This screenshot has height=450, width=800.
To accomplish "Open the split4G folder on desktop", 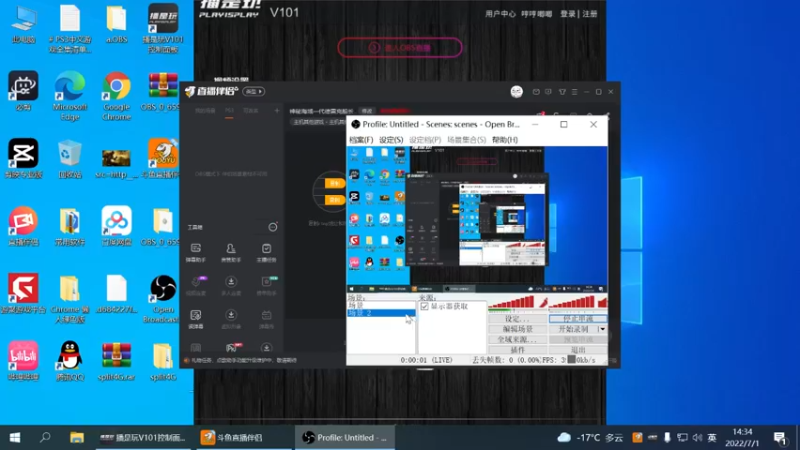I will 163,361.
